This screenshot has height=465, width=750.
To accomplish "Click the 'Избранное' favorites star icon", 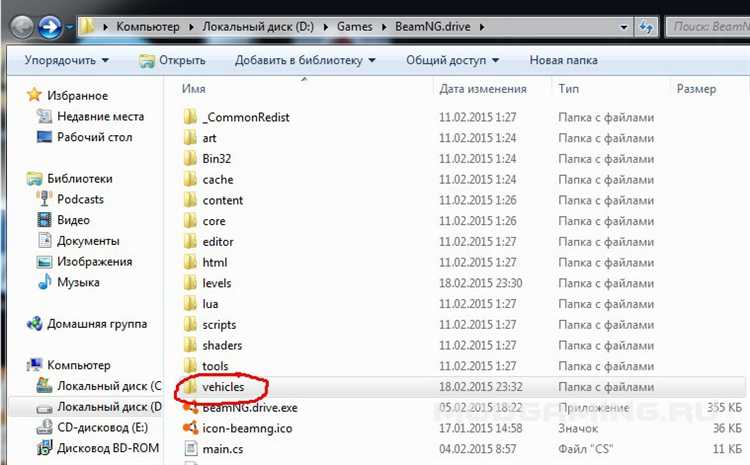I will pyautogui.click(x=34, y=95).
